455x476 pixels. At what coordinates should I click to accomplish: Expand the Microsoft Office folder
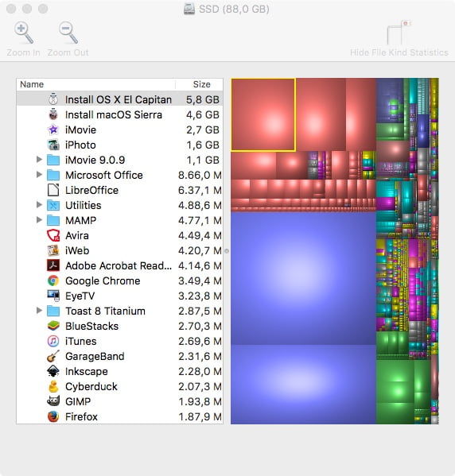39,175
